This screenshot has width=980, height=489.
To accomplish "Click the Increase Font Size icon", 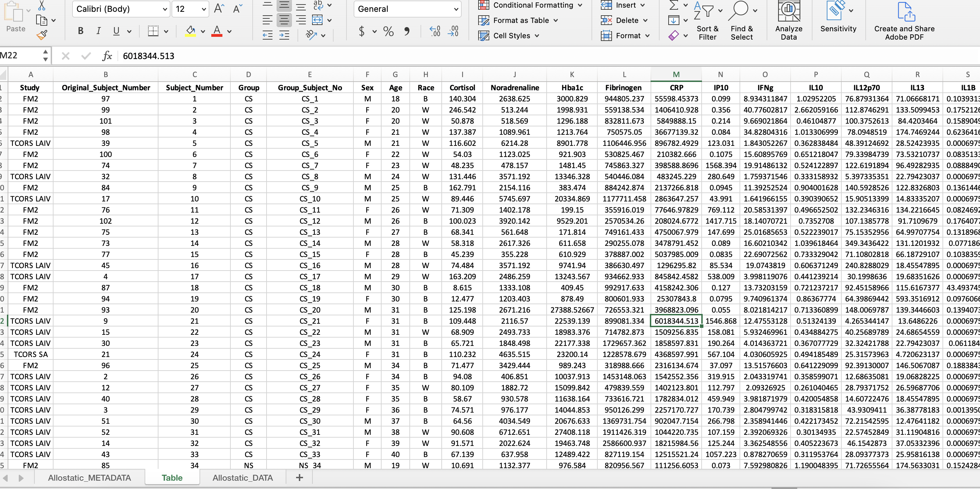I will point(219,9).
